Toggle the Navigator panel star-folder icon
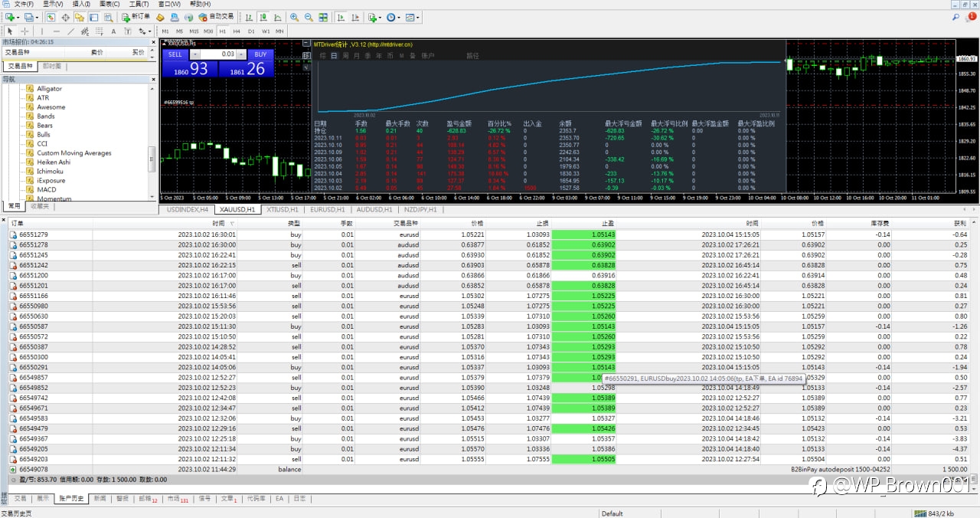 pyautogui.click(x=80, y=17)
